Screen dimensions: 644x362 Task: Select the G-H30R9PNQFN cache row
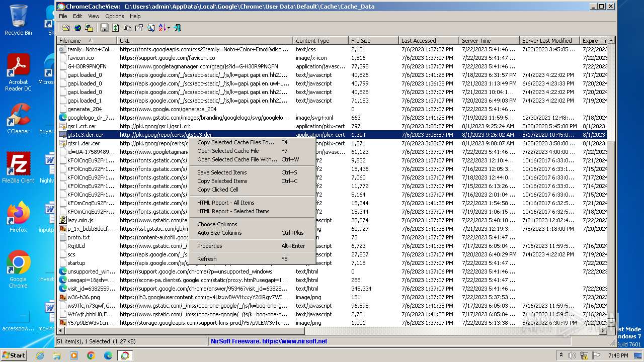[x=333, y=66]
